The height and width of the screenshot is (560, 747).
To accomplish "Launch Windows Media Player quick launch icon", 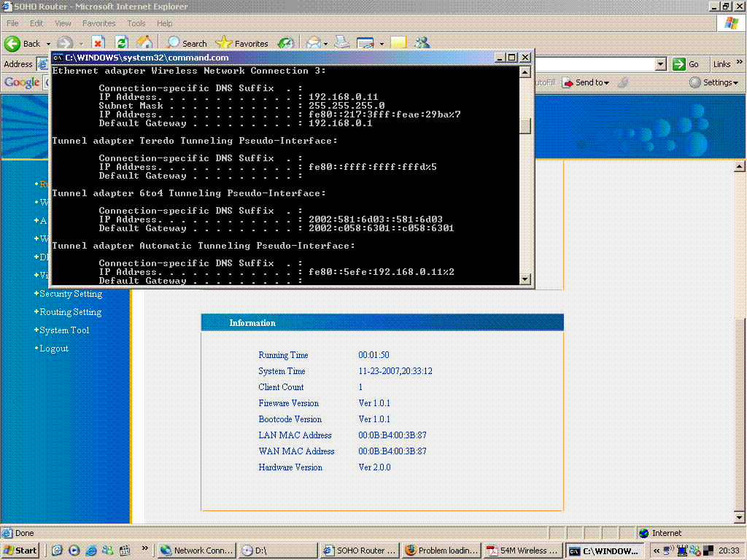I will (x=74, y=551).
